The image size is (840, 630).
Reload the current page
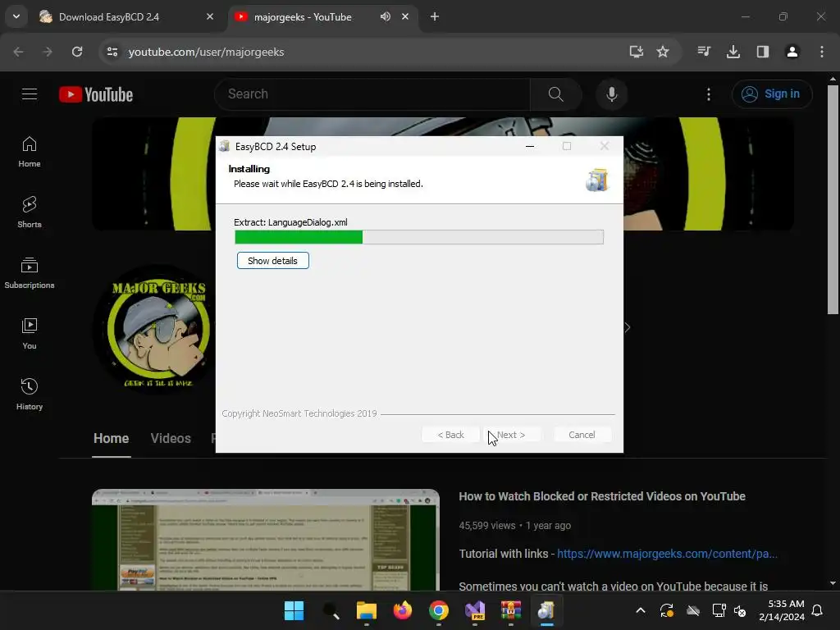[x=77, y=52]
